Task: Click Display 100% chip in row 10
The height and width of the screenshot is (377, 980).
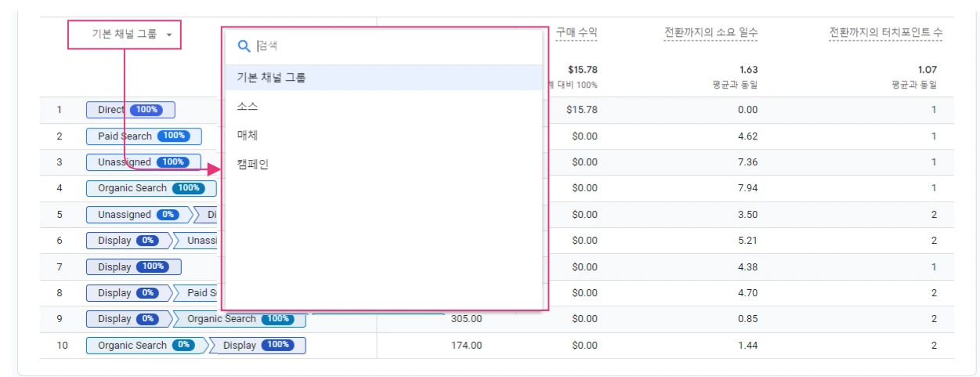Action: click(258, 346)
